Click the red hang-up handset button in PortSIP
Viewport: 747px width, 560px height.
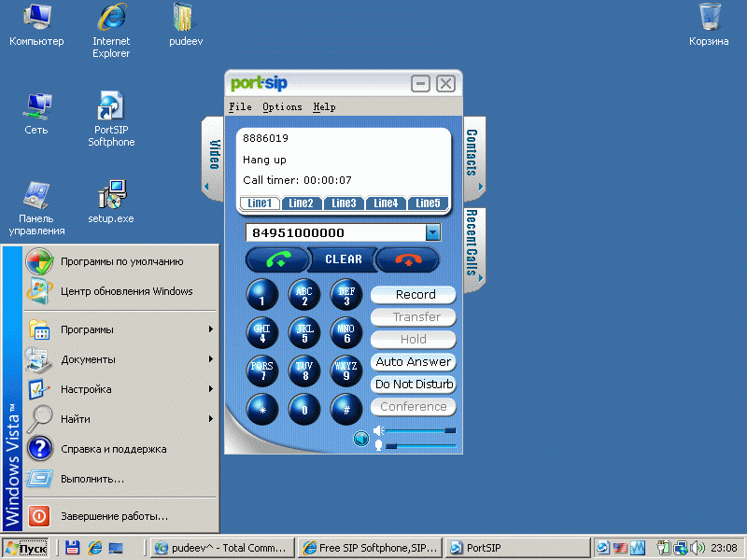point(408,260)
